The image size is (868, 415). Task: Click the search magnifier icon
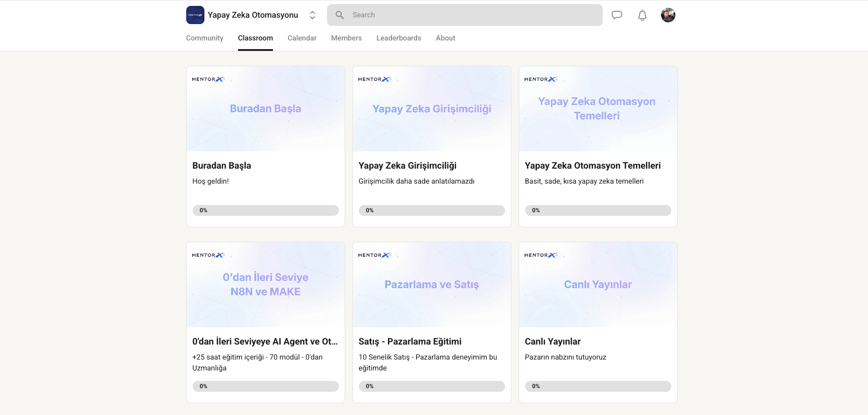click(339, 15)
